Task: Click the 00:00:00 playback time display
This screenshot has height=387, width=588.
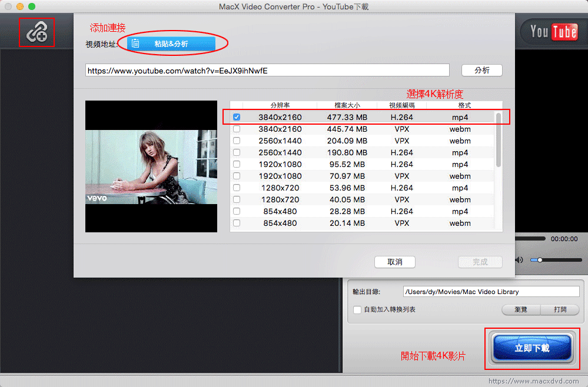Action: tap(564, 239)
